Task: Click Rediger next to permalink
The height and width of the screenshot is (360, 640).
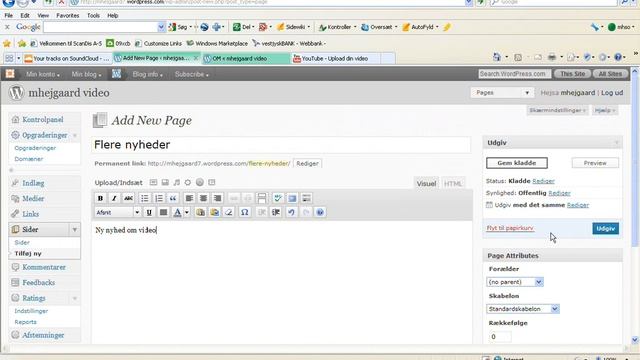Action: pyautogui.click(x=307, y=163)
